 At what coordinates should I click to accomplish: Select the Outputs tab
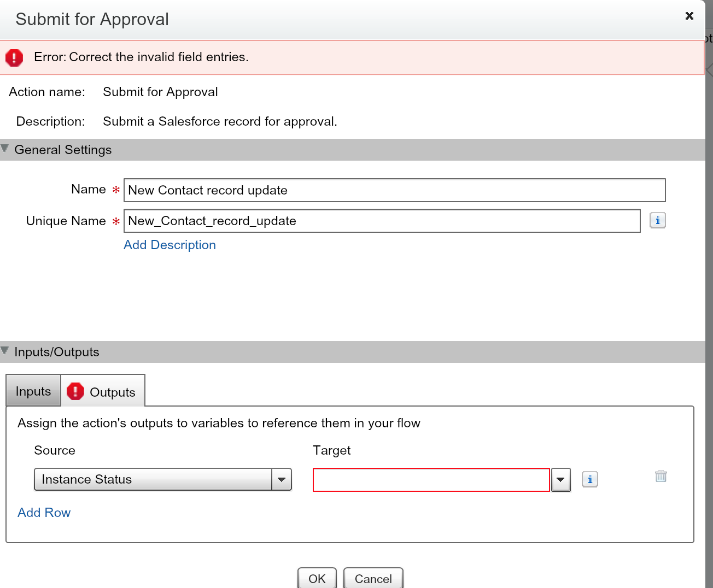pos(112,392)
